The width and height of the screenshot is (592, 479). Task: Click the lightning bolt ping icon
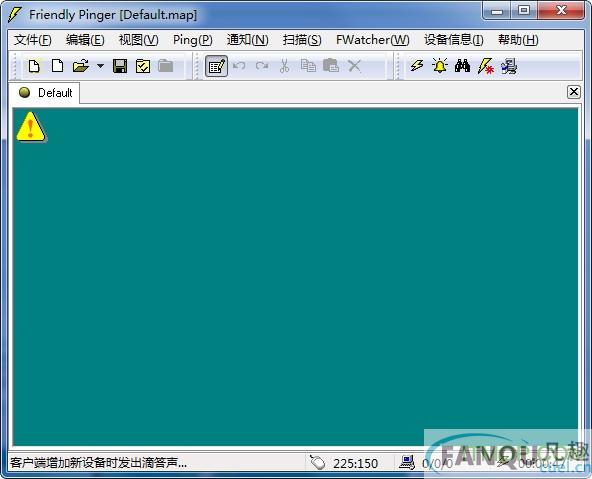[417, 66]
